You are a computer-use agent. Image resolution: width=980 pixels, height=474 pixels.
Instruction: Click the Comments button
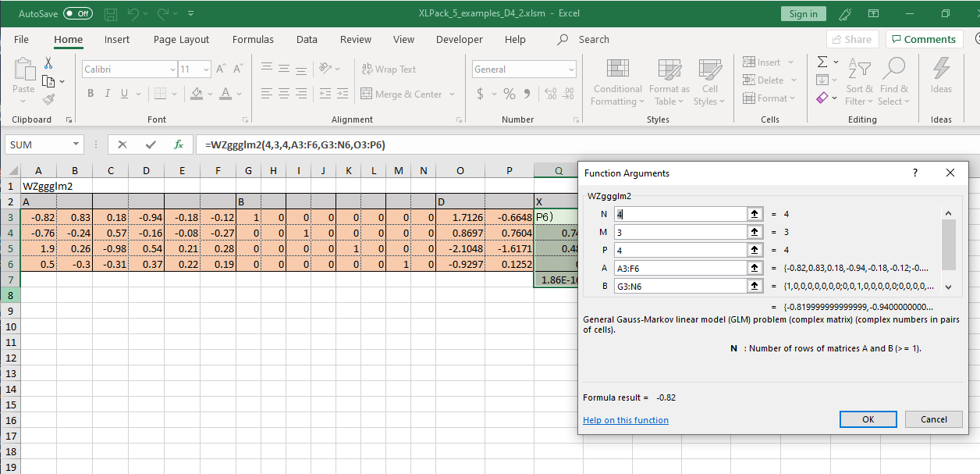tap(924, 39)
